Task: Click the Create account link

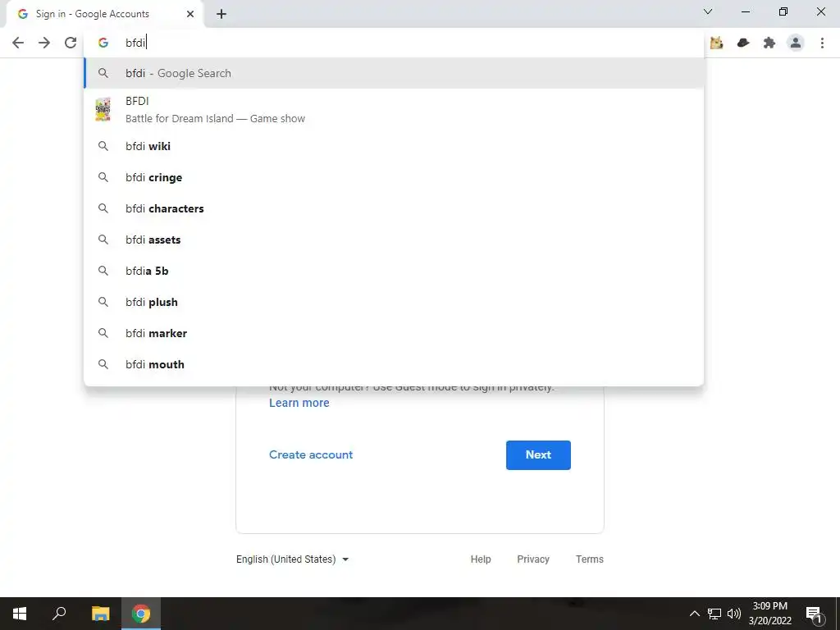Action: (311, 454)
